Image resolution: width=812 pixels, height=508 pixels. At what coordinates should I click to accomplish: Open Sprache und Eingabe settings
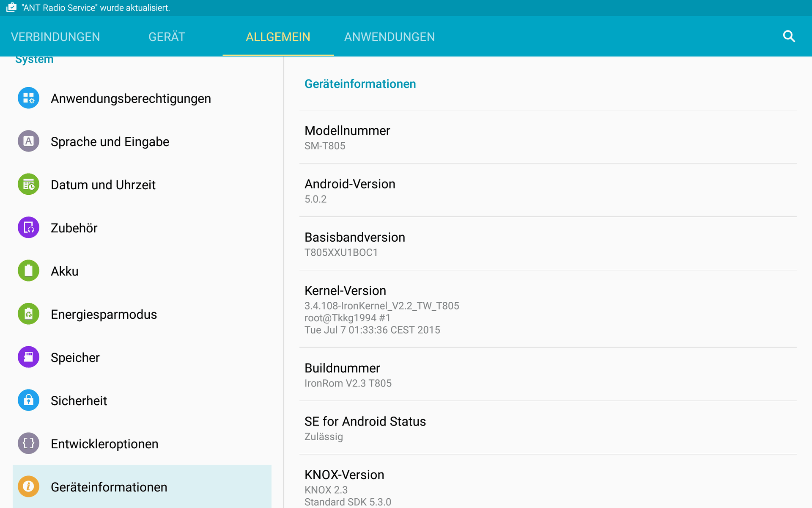[142, 141]
